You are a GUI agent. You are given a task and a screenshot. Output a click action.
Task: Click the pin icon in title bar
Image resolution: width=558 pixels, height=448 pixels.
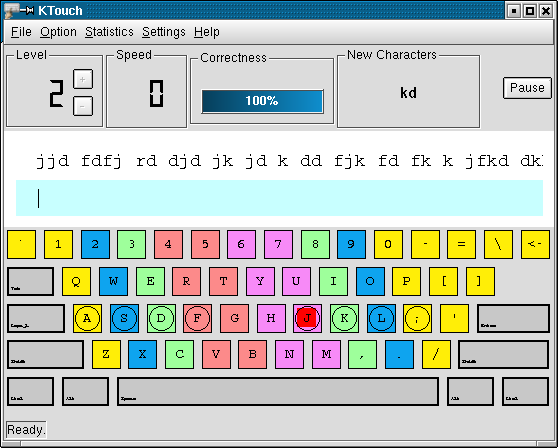[x=27, y=10]
